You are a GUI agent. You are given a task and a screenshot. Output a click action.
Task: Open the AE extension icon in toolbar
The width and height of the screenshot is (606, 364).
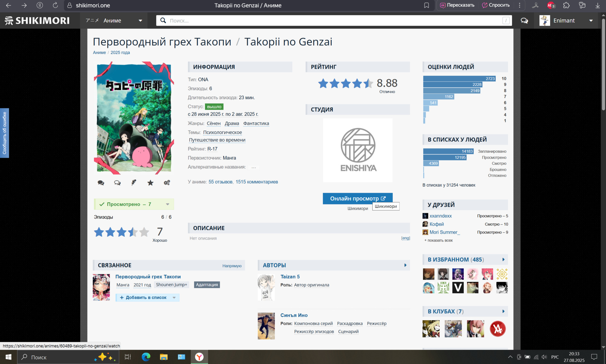coord(551,5)
